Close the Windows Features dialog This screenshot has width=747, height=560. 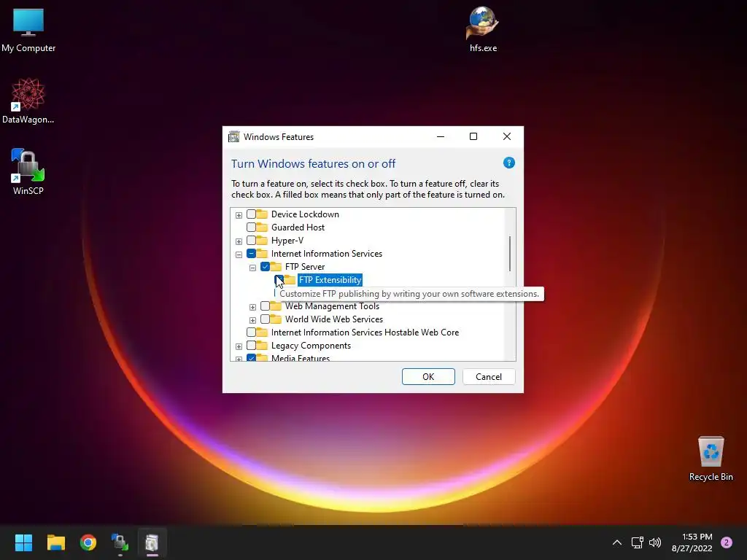(507, 136)
